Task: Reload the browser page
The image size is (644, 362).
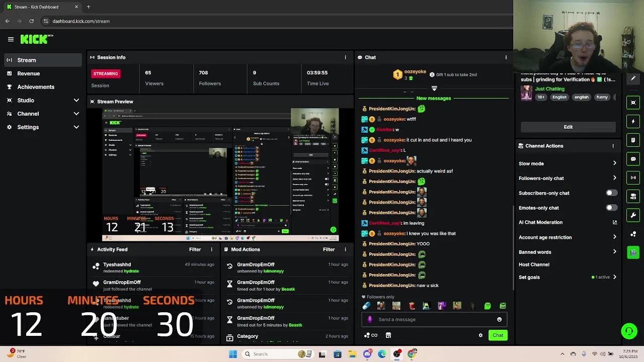Action: (31, 21)
